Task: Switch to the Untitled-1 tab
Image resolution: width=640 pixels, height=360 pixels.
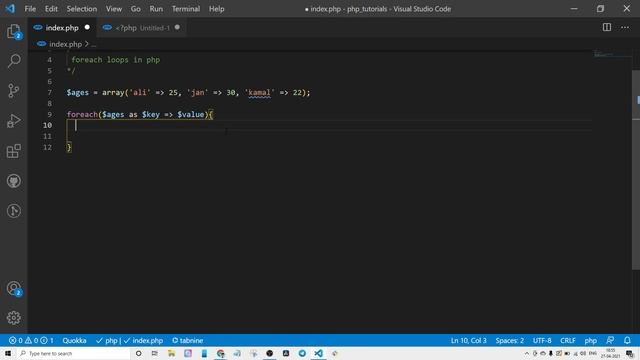Action: coord(142,28)
